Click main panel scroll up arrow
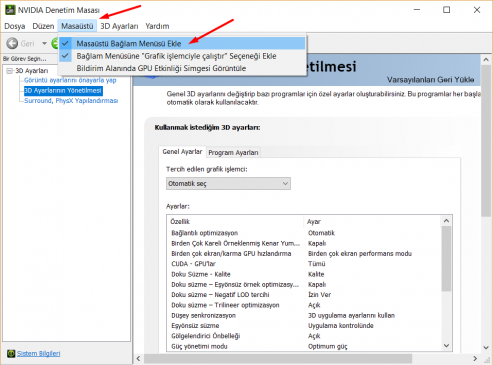493x365 pixels. tap(486, 60)
